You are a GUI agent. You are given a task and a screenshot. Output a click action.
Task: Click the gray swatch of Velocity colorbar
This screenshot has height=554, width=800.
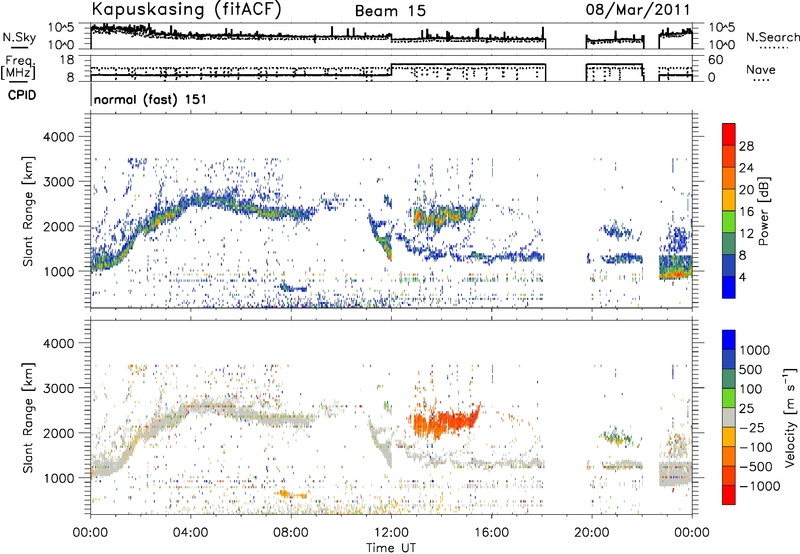[729, 418]
